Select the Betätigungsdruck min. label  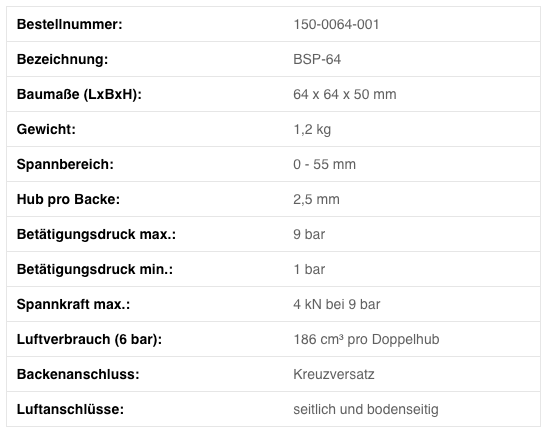tap(95, 269)
